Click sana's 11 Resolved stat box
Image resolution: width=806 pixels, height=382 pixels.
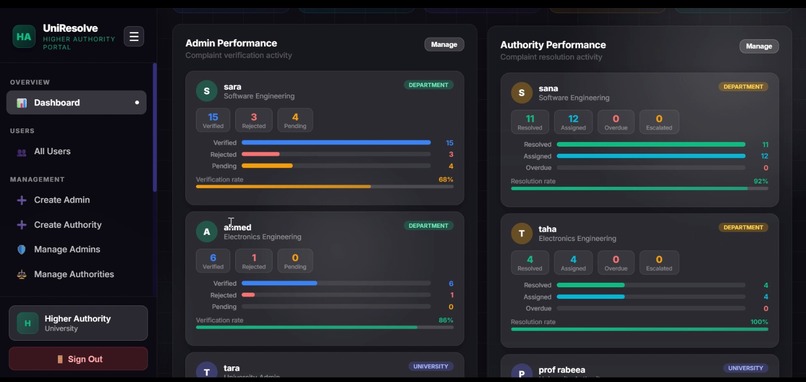(530, 122)
